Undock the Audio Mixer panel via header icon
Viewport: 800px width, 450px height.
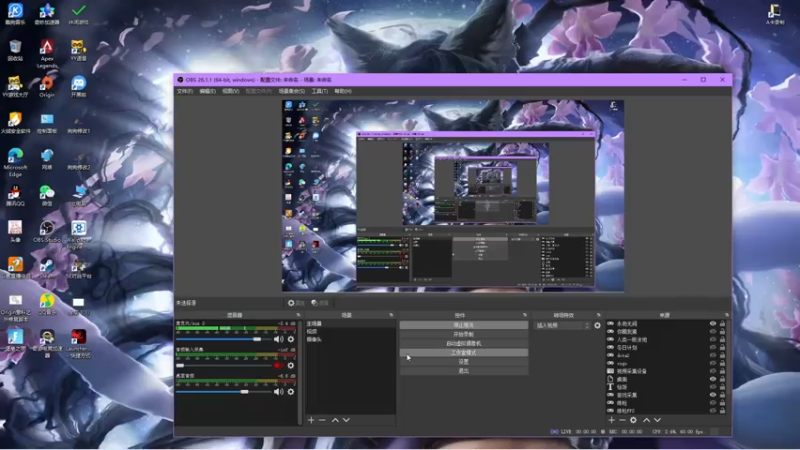click(x=298, y=315)
